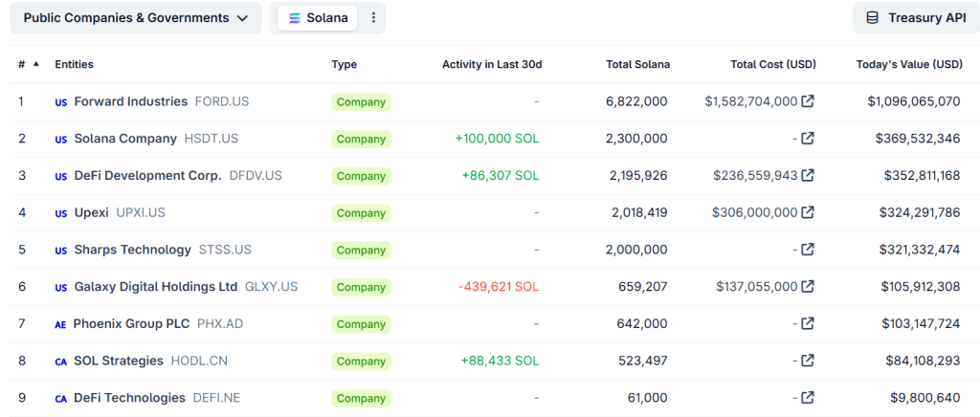Viewport: 980px width, 417px height.
Task: Sort by Activity in Last 30d header
Action: click(492, 64)
